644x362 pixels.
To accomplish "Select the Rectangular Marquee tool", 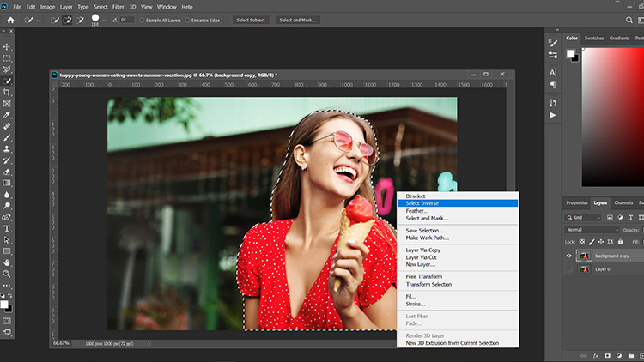I will pos(7,58).
